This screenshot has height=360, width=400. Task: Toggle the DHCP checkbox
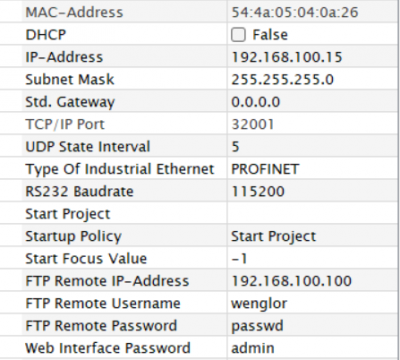click(x=238, y=35)
